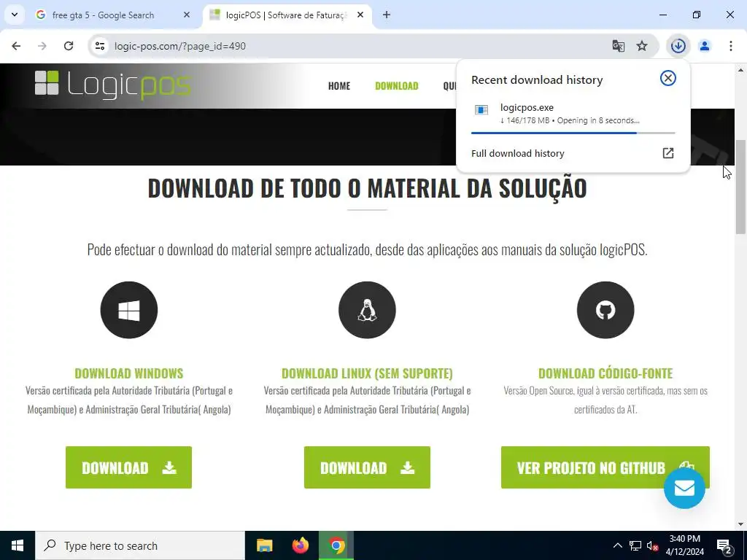Click the DOWNLOAD DE TODO O MATERIAL heading
This screenshot has height=560, width=747.
point(368,188)
